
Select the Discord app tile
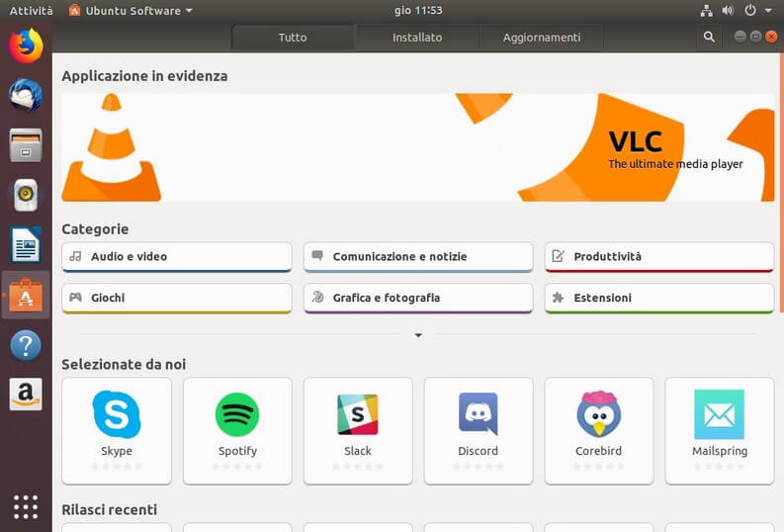click(x=479, y=431)
